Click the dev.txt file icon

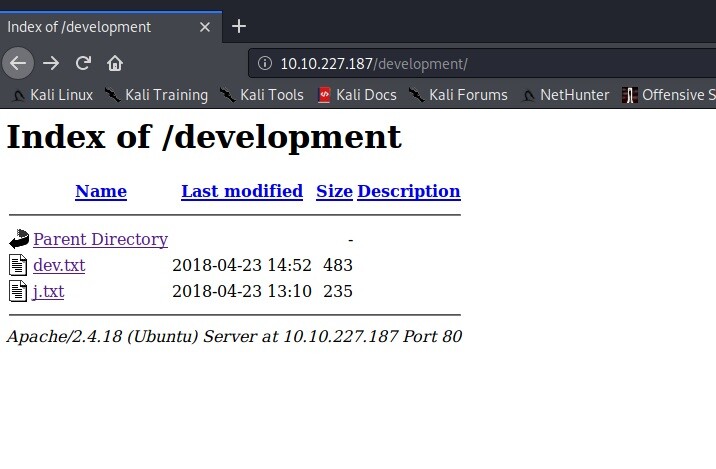click(19, 265)
